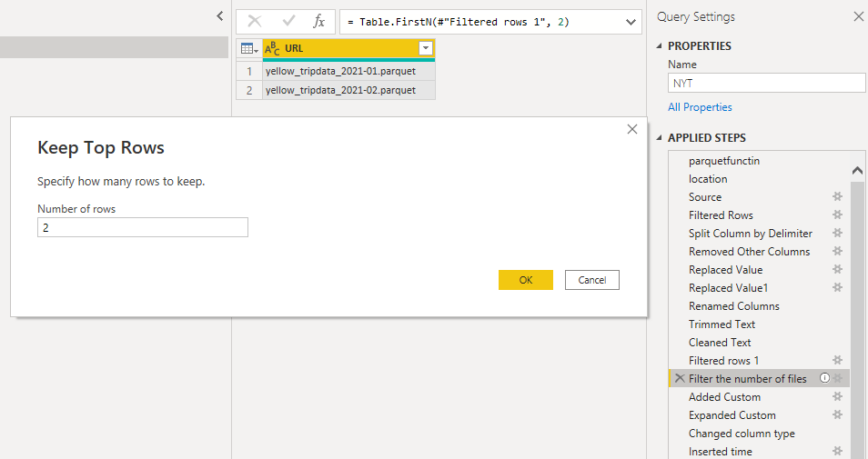
Task: Open the URL column filter dropdown
Action: (425, 48)
